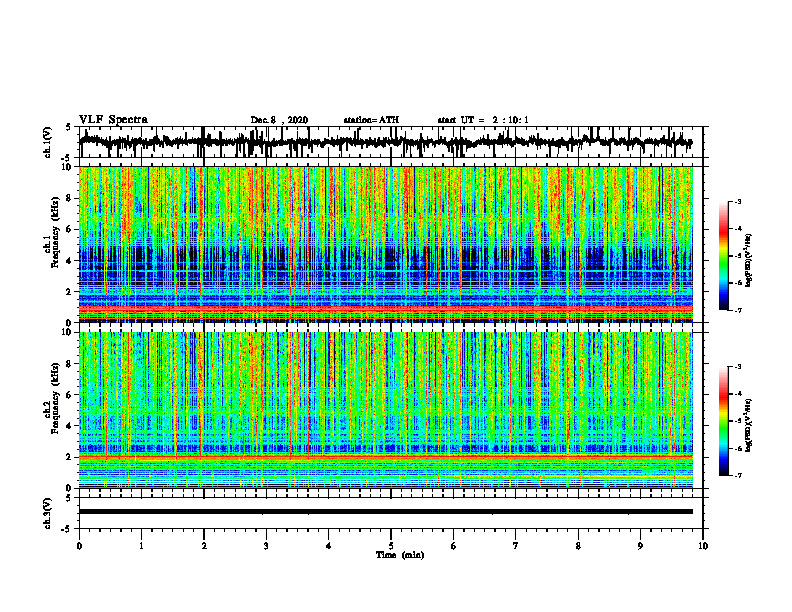Click time axis tick label '7'
This screenshot has height=612, width=792.
click(516, 546)
